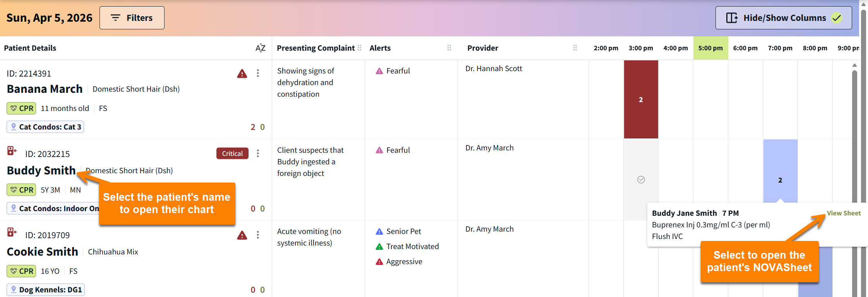Screen dimensions: 868x297
Task: Open the three-dot menu for Banana March
Action: pyautogui.click(x=258, y=73)
